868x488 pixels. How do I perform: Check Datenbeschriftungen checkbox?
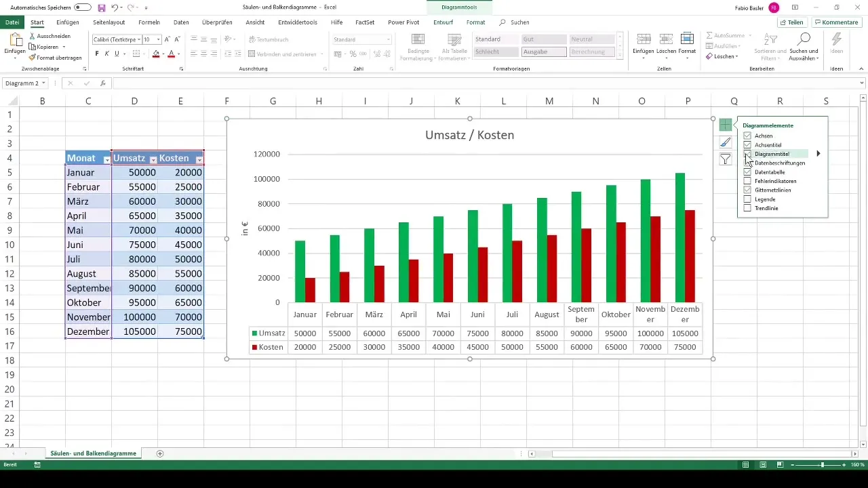click(x=747, y=163)
